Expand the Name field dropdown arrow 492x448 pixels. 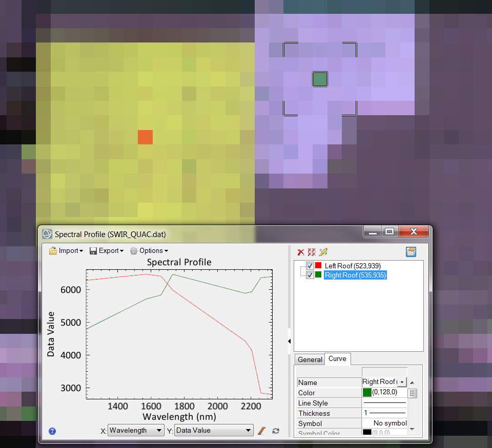click(402, 382)
